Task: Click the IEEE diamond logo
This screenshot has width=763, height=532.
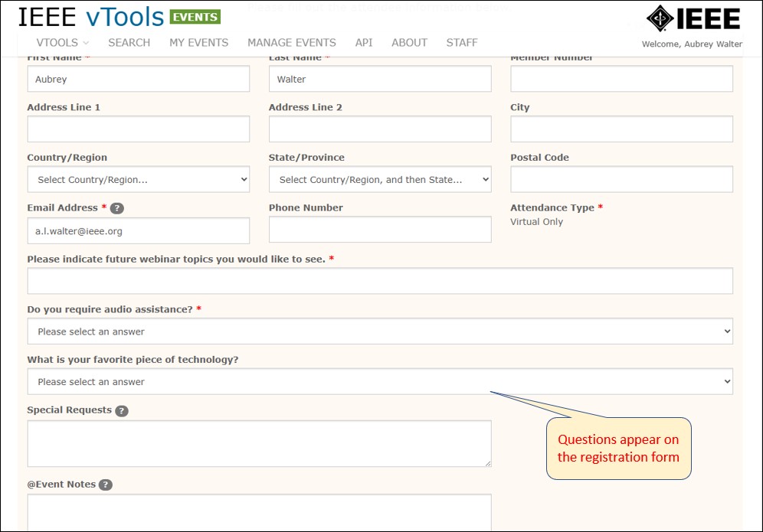Action: coord(660,18)
